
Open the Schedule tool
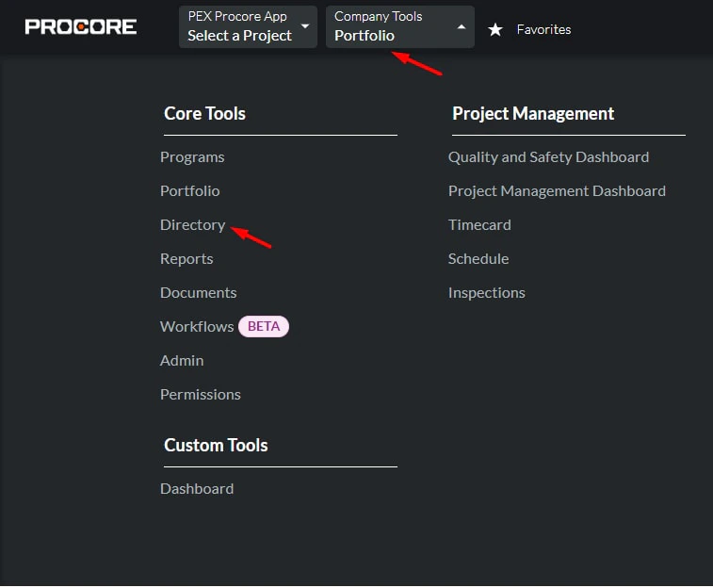(478, 259)
